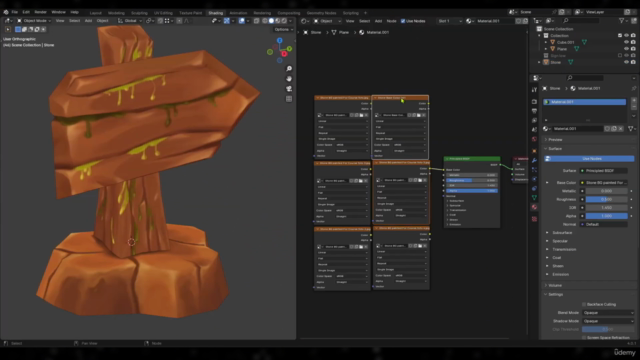Open the viewport Options dropdown
Screen dimensions: 640x360
point(283,29)
